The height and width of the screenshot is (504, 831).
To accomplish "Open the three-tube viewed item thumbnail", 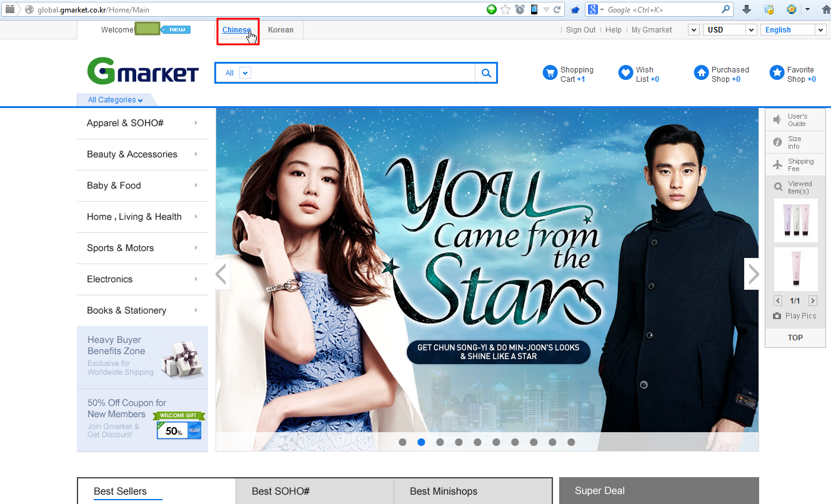I will tap(795, 220).
